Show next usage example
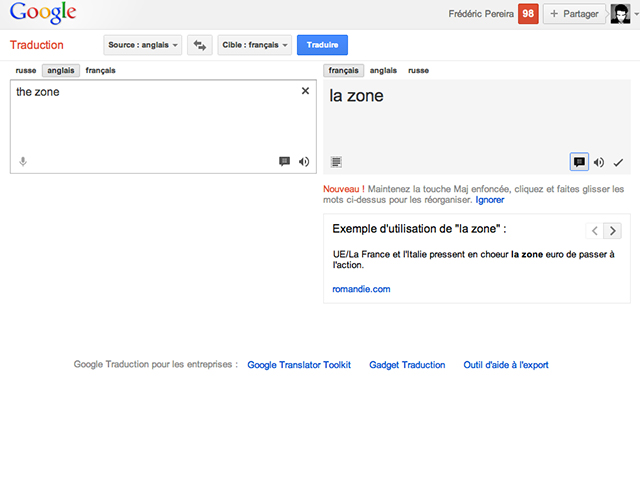Viewport: 640px width, 480px height. click(x=613, y=231)
